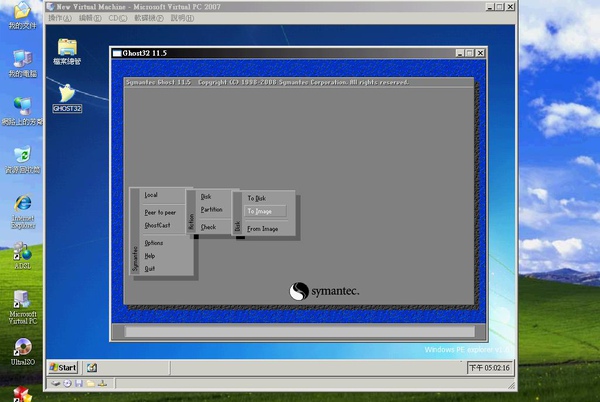
Task: Choose Quit in the Ghost menu
Action: tap(150, 269)
